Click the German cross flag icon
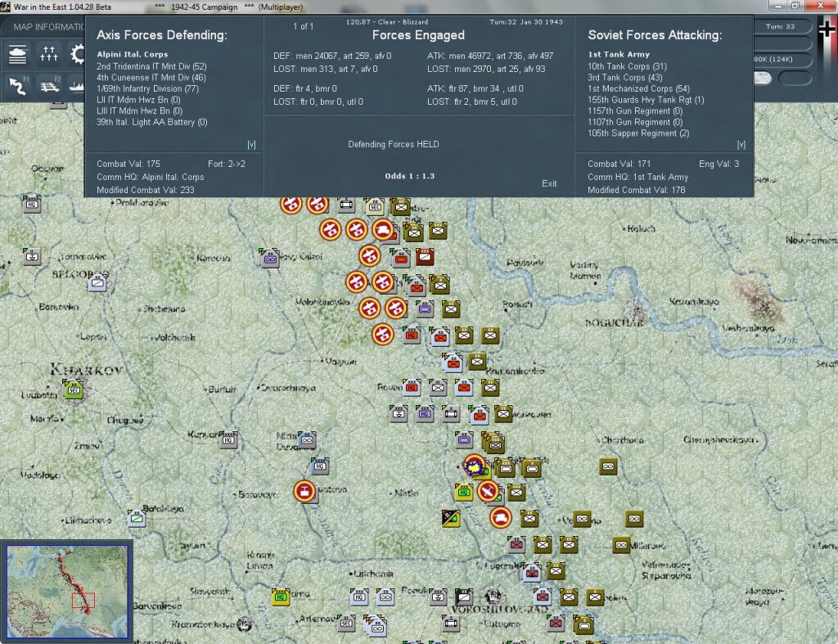 [827, 29]
